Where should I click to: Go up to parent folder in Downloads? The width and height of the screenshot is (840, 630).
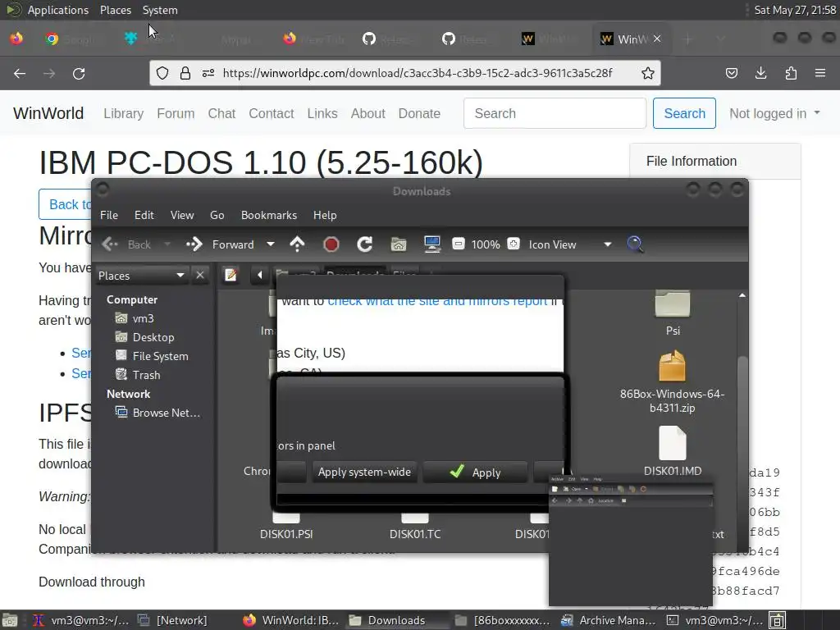pos(297,244)
